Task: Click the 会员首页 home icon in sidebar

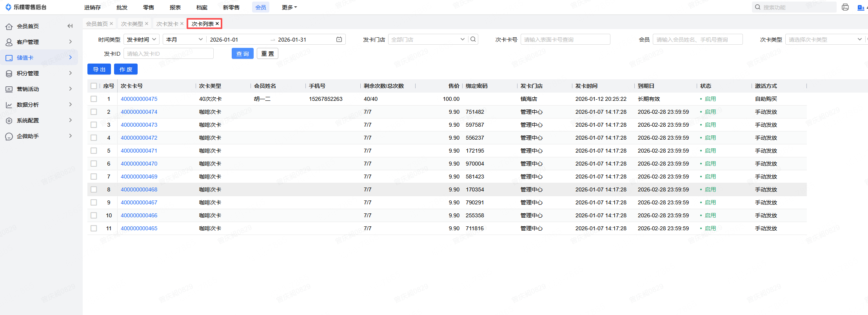Action: [9, 26]
